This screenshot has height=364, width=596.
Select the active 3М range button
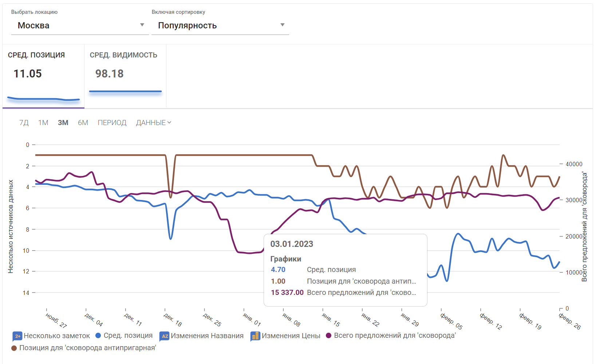point(63,123)
